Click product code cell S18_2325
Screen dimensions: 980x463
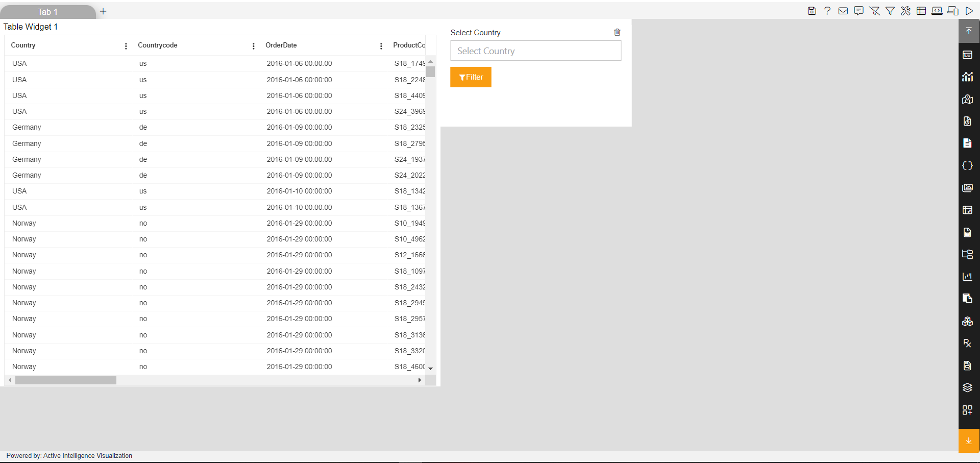tap(410, 127)
